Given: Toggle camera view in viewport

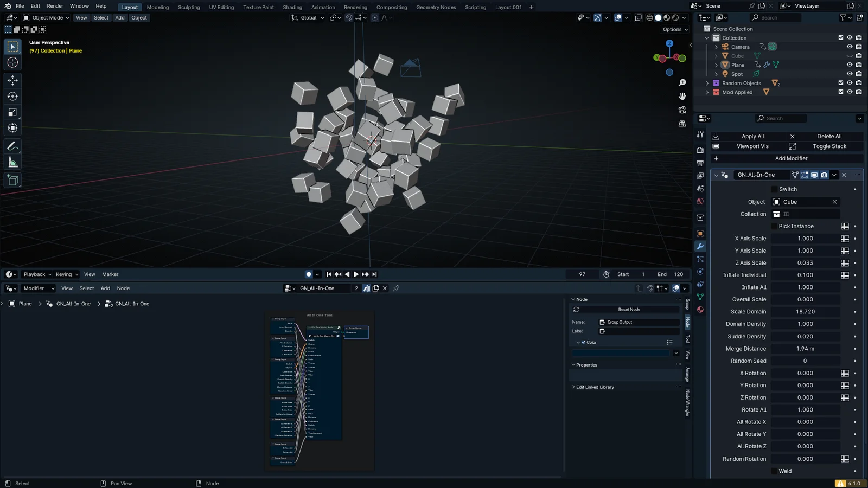Looking at the screenshot, I should click(x=682, y=110).
